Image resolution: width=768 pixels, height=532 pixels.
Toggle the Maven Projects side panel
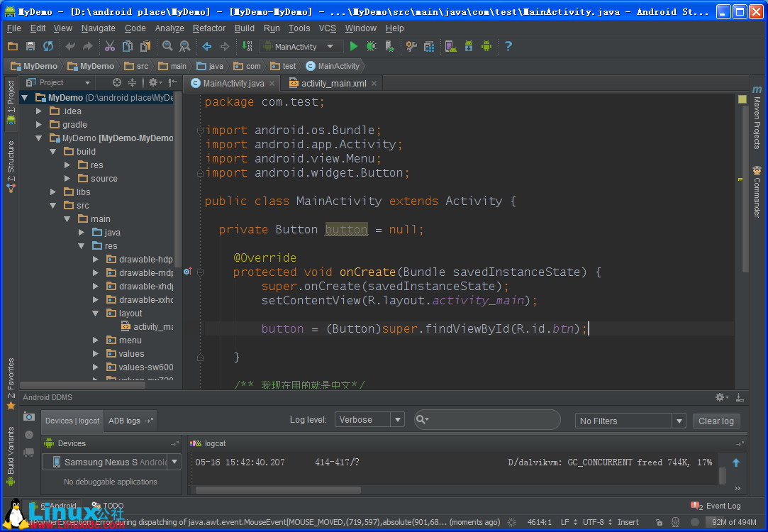[x=757, y=117]
